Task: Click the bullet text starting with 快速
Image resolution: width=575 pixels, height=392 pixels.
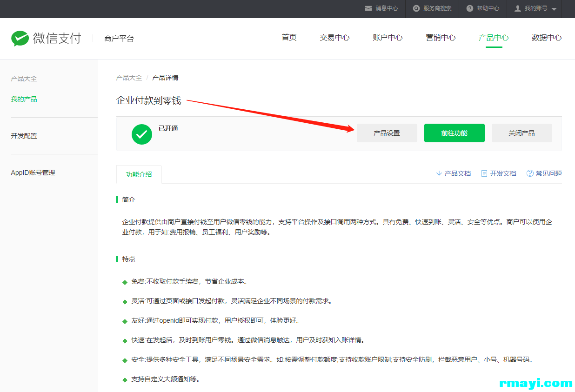Action: click(247, 340)
